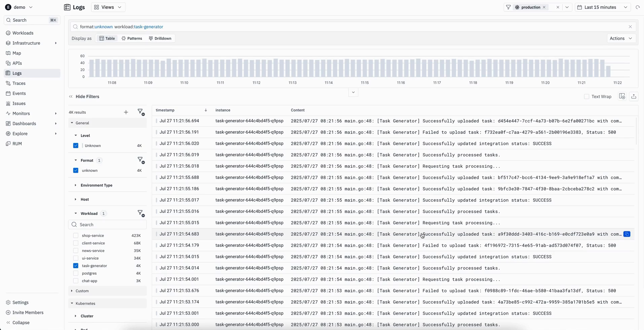
Task: Remove the production filter tag
Action: point(544,7)
